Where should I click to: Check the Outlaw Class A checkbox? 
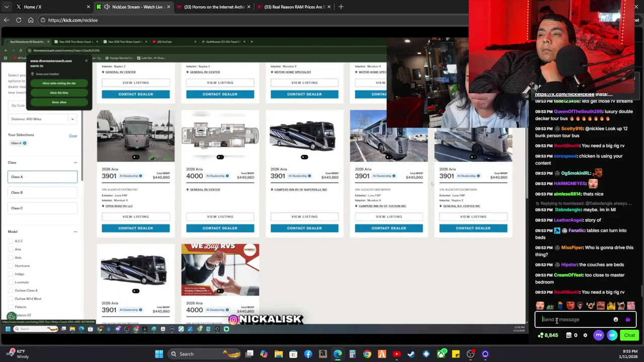point(11,291)
